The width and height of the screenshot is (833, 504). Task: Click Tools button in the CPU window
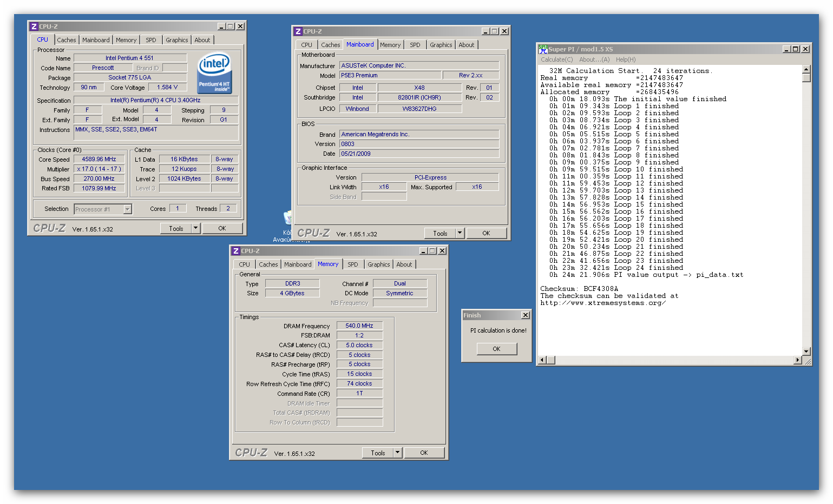pyautogui.click(x=176, y=228)
